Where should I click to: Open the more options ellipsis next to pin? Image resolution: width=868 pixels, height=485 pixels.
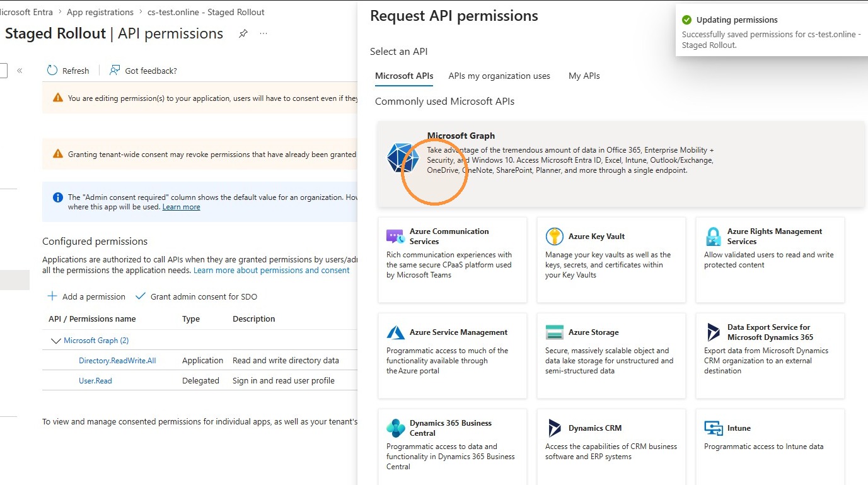[263, 34]
